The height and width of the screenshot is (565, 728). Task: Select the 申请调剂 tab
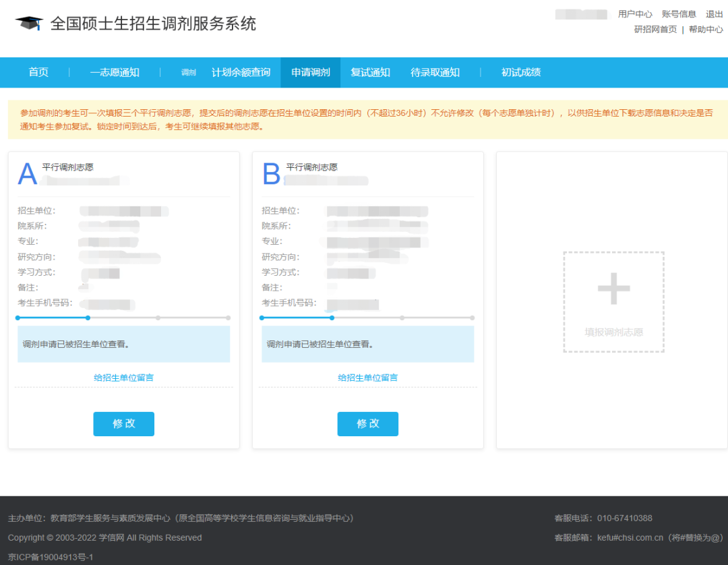click(310, 72)
